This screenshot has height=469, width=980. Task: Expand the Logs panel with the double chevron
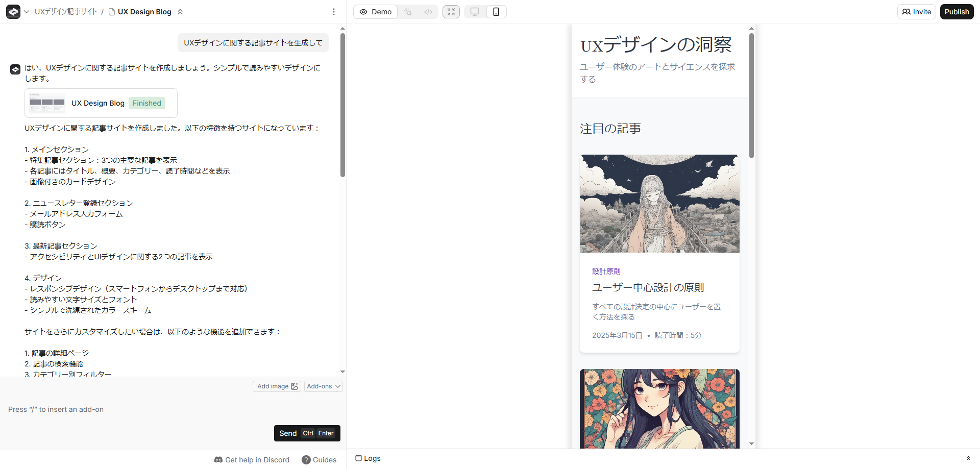point(968,458)
